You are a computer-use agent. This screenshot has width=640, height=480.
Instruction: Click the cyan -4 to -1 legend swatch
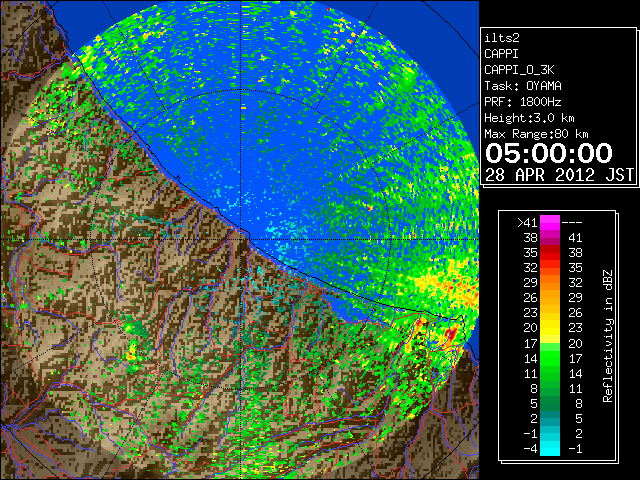tap(550, 448)
